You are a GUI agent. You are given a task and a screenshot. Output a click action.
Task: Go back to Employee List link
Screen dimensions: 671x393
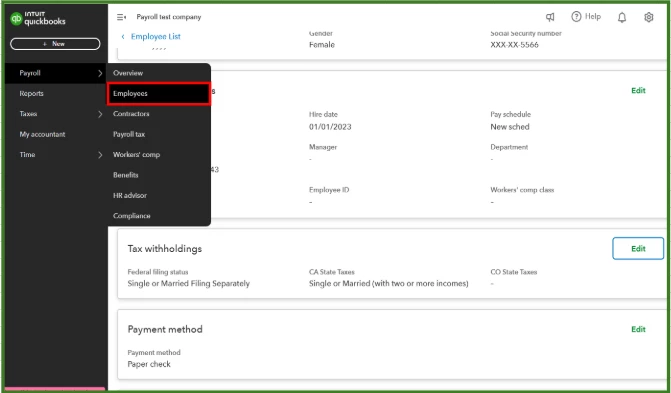pos(151,36)
